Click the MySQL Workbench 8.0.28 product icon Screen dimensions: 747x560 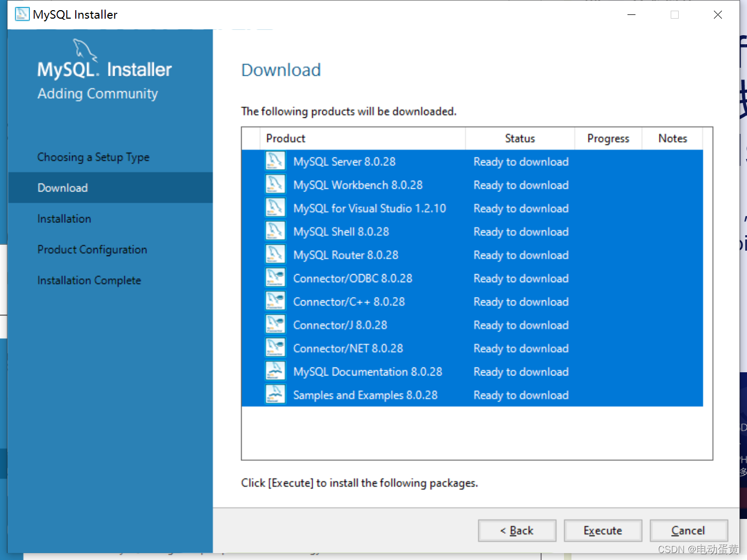click(275, 185)
